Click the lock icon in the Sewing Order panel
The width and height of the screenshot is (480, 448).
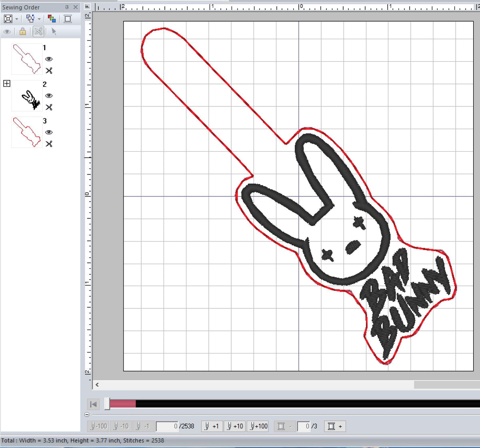[23, 32]
